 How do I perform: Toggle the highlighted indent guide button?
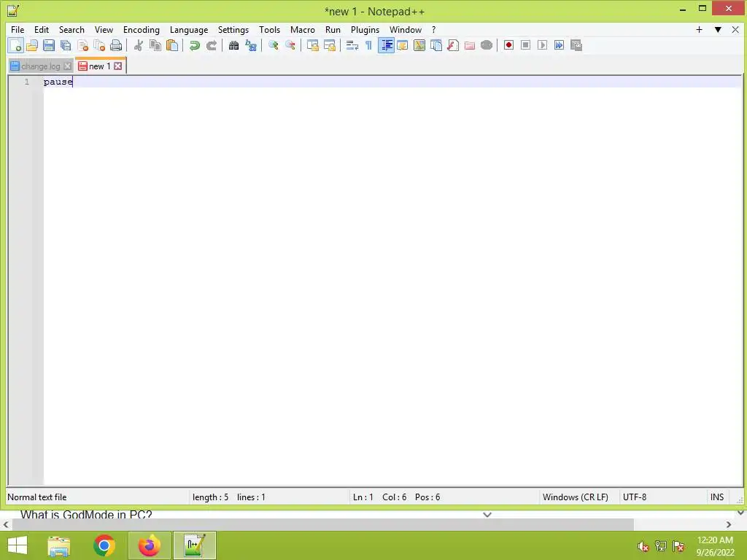pyautogui.click(x=386, y=45)
